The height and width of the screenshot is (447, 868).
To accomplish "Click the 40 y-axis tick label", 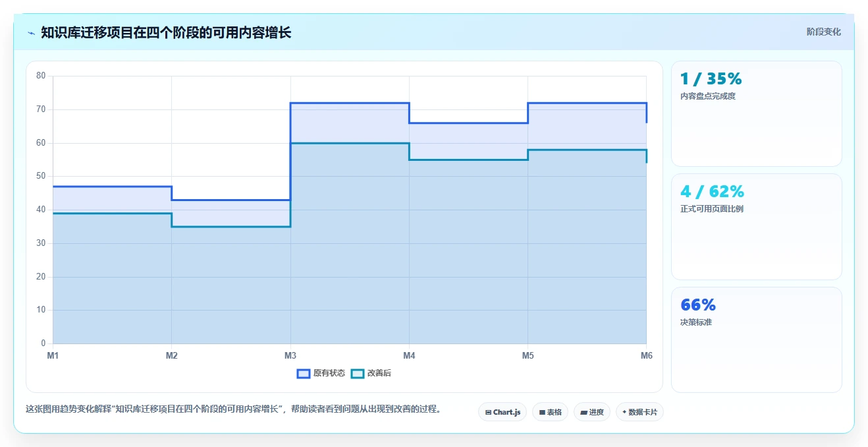I will (x=41, y=210).
